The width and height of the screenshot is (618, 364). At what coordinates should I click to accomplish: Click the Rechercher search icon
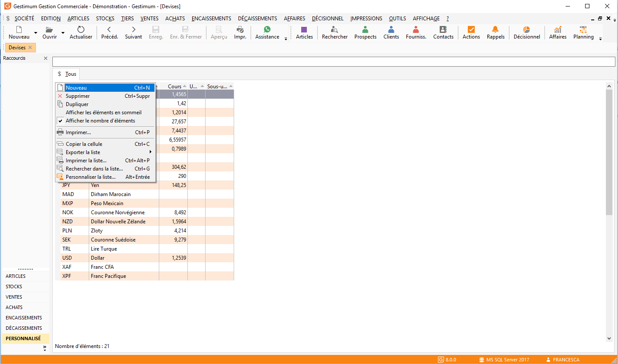tap(335, 29)
